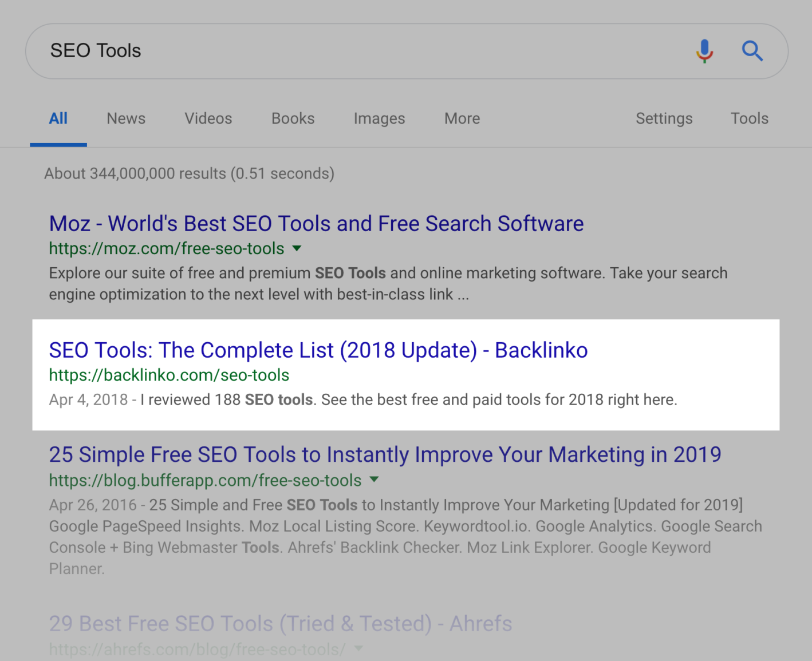Screen dimensions: 812x661
Task: Switch to the News tab
Action: (126, 118)
